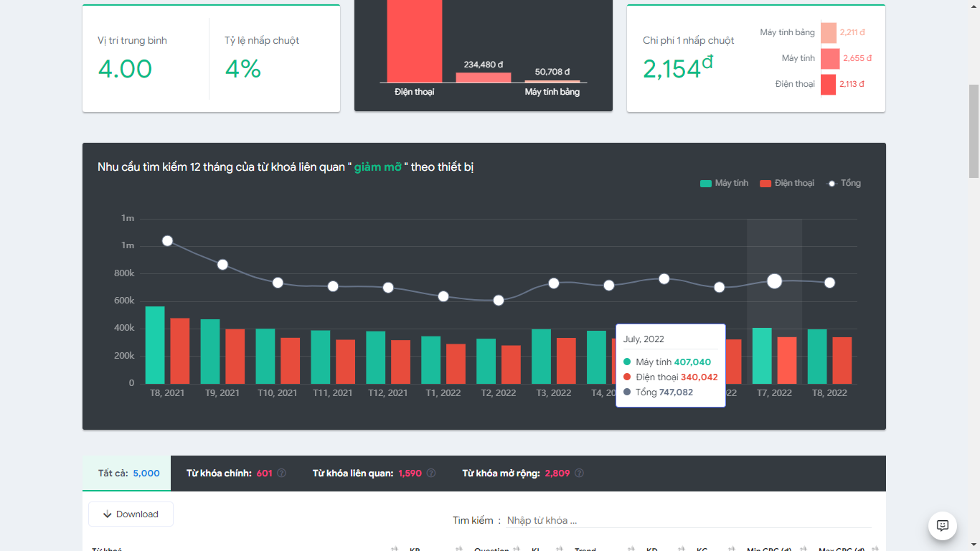The width and height of the screenshot is (980, 551).
Task: Click help icon next to Từ khóa mở rộng
Action: [579, 474]
